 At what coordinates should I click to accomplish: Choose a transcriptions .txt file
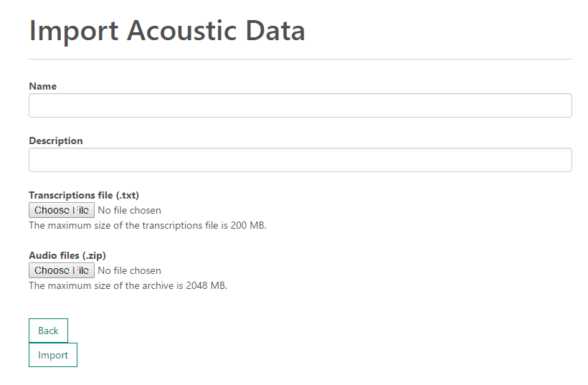point(62,210)
